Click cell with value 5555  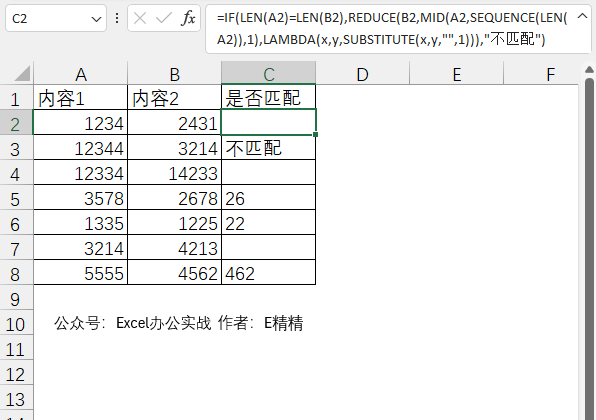point(81,273)
